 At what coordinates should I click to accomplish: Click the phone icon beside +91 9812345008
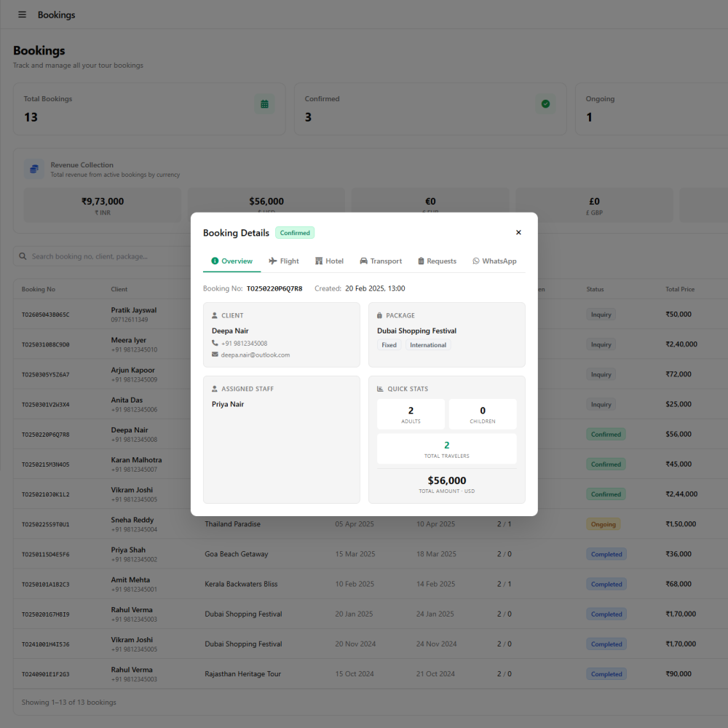pyautogui.click(x=215, y=343)
